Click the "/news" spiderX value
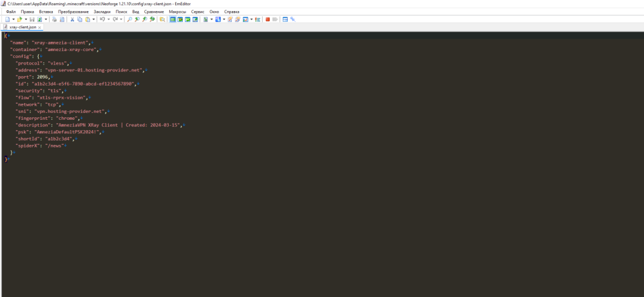Image resolution: width=644 pixels, height=297 pixels. (54, 146)
